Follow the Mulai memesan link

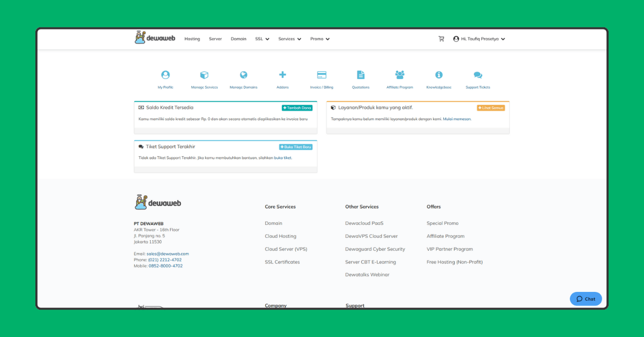click(457, 119)
